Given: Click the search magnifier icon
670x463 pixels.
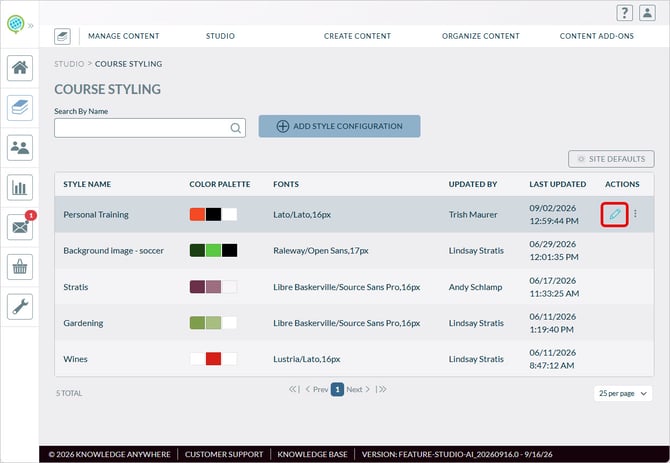Looking at the screenshot, I should pos(235,128).
